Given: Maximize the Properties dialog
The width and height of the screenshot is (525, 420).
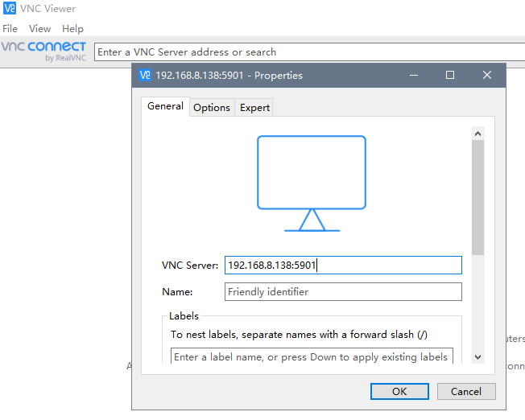Looking at the screenshot, I should (x=450, y=75).
